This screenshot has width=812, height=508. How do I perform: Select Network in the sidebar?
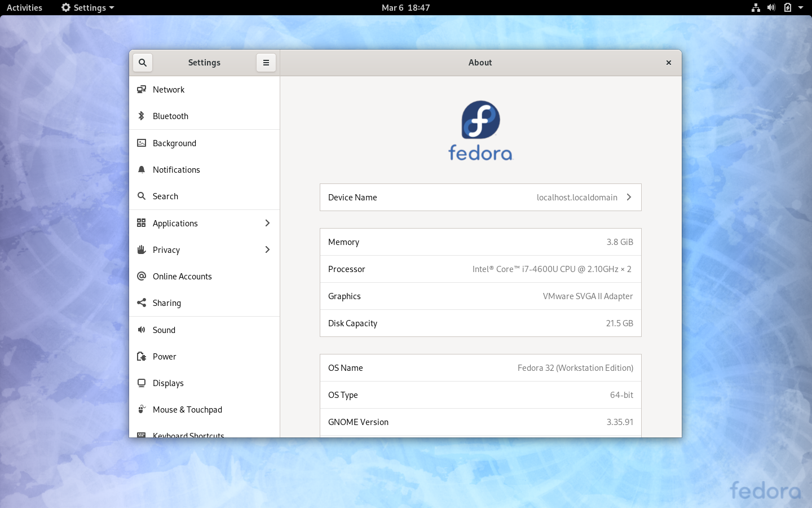click(x=204, y=90)
